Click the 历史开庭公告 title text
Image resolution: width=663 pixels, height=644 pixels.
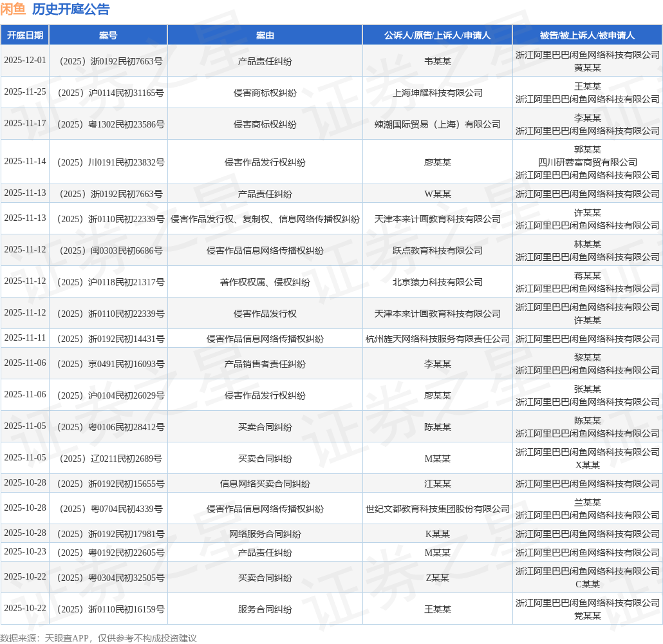click(x=71, y=9)
